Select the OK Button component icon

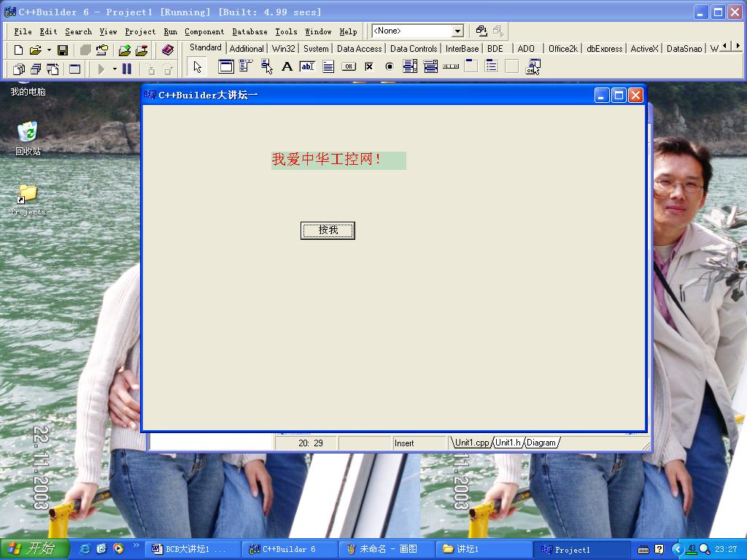349,66
